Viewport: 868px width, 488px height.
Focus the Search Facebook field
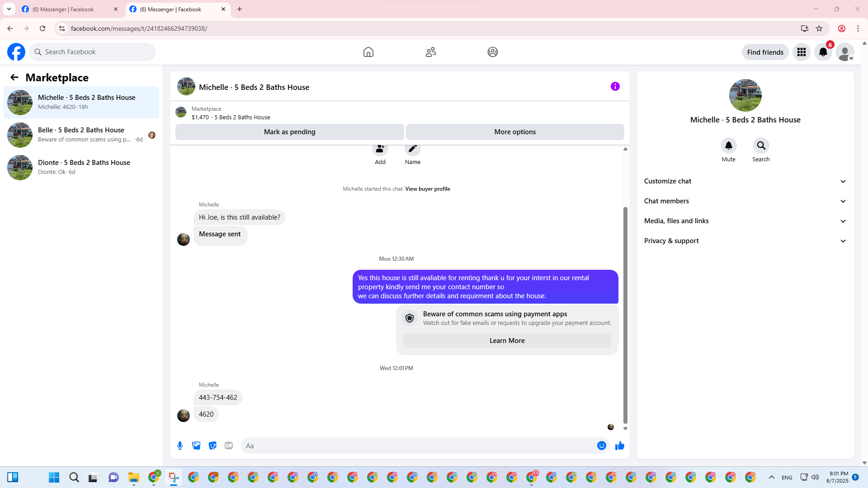click(92, 52)
